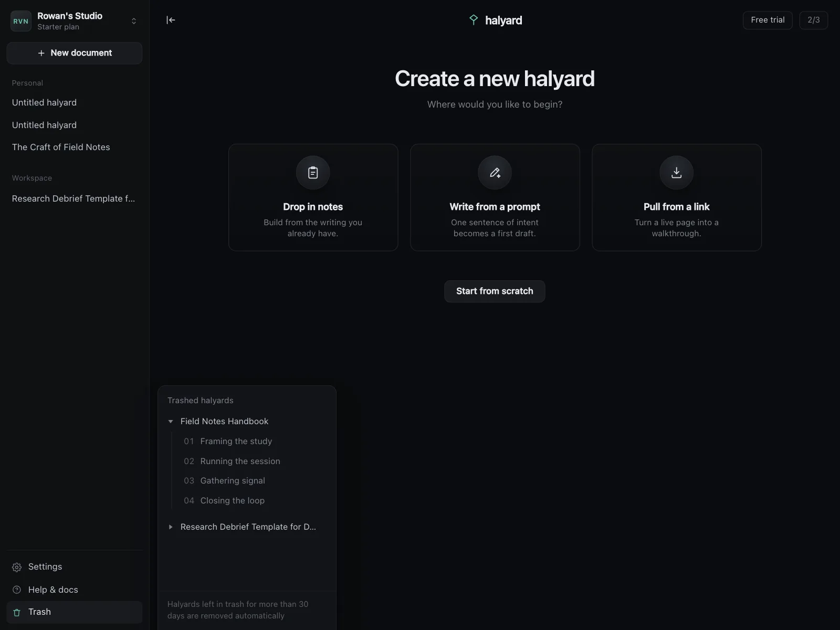Screen dimensions: 840x630
Task: Click Start from scratch
Action: (495, 291)
